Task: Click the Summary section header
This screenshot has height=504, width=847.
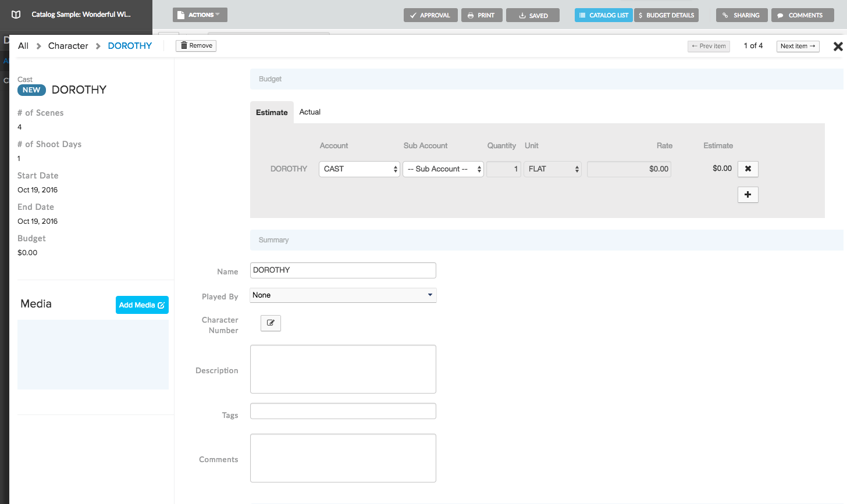Action: pos(546,240)
